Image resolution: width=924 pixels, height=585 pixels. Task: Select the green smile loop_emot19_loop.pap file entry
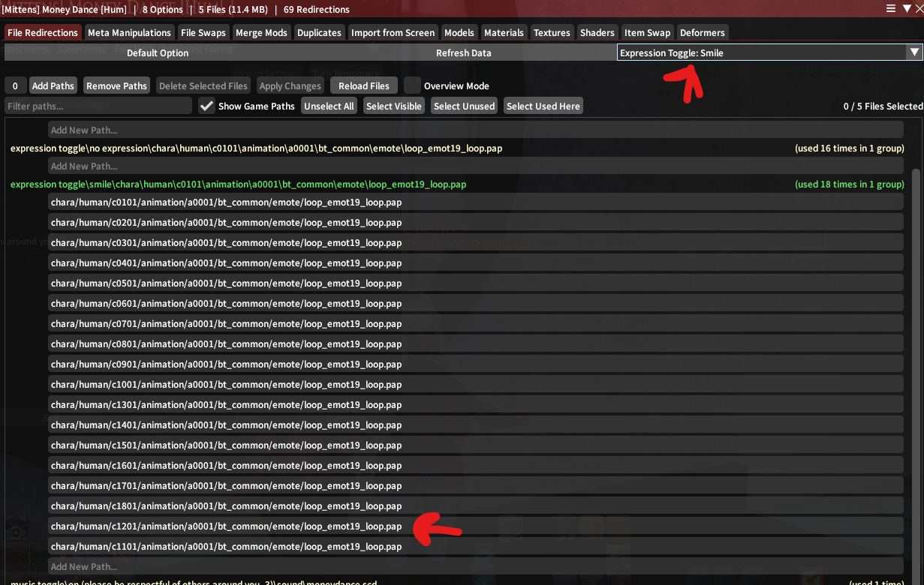[238, 184]
